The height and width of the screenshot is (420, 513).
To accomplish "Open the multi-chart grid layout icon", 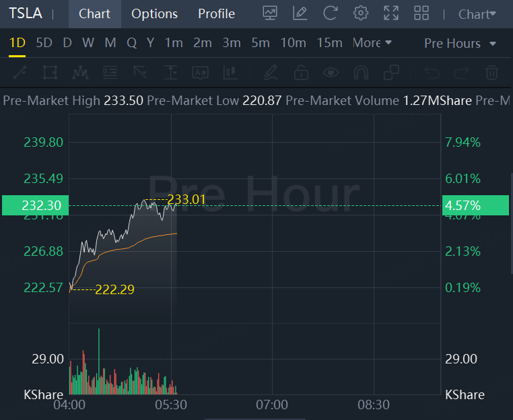I will (421, 13).
